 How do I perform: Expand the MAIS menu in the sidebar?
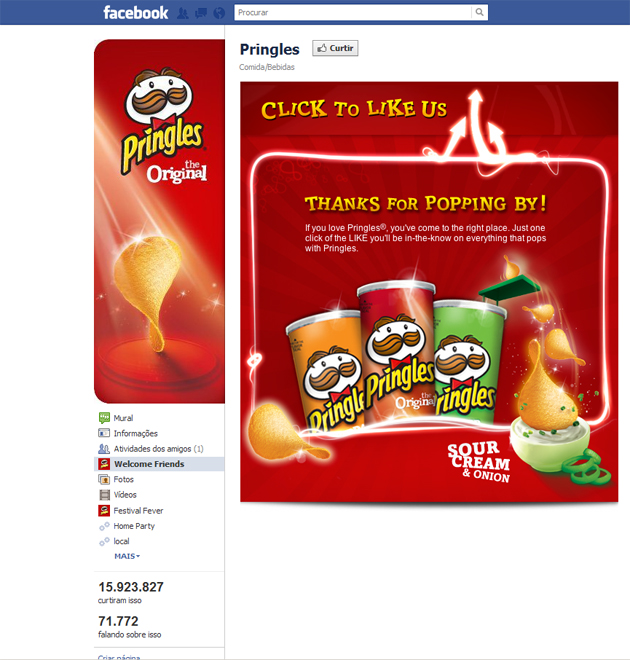(x=127, y=556)
